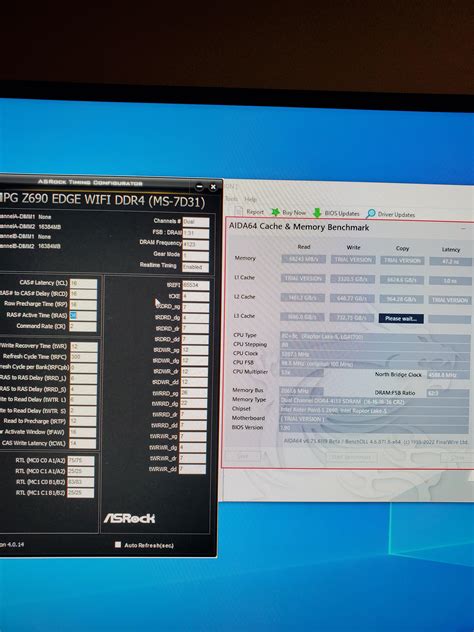
Task: Click the tWRWR_dd value field
Action: pos(193,469)
